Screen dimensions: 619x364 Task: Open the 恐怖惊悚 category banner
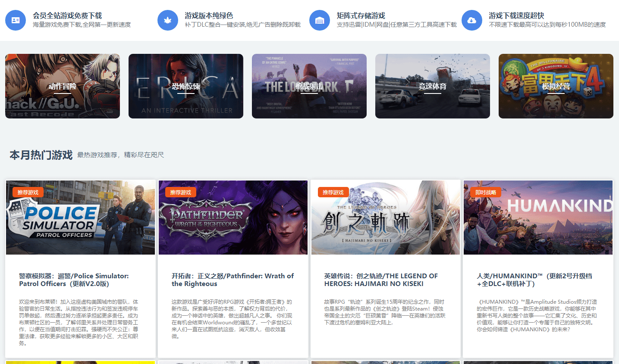pyautogui.click(x=186, y=86)
